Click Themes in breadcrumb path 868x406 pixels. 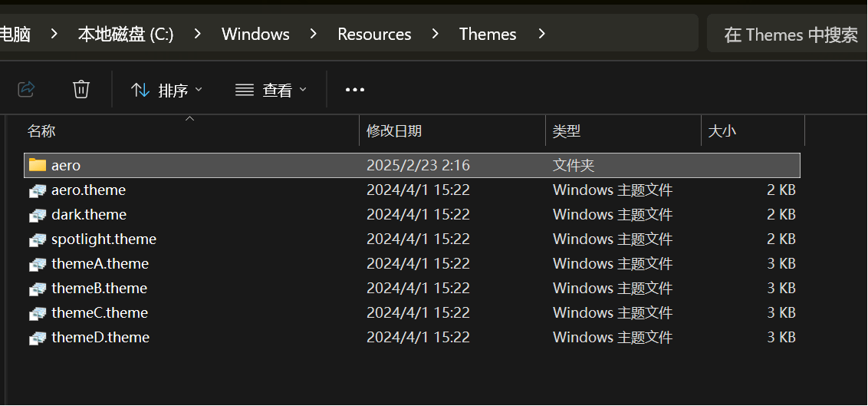(x=488, y=35)
